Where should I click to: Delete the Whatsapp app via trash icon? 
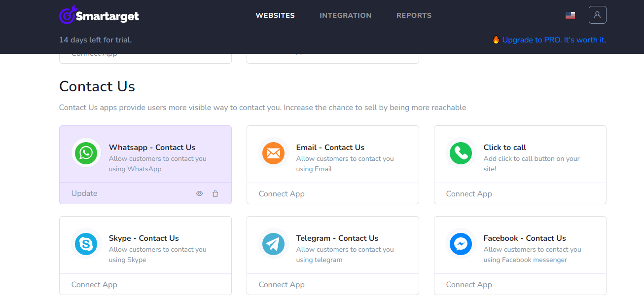coord(215,193)
